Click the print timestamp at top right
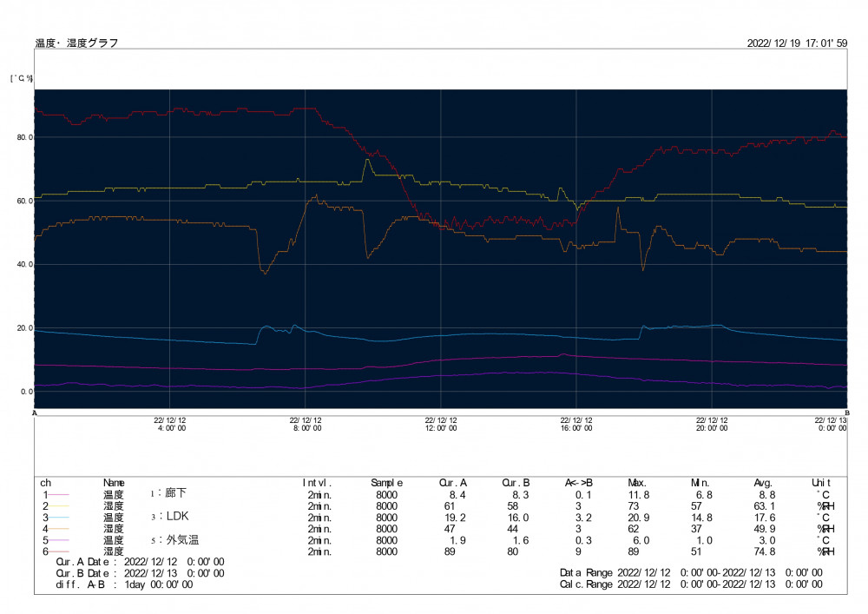The height and width of the screenshot is (614, 868). [797, 43]
